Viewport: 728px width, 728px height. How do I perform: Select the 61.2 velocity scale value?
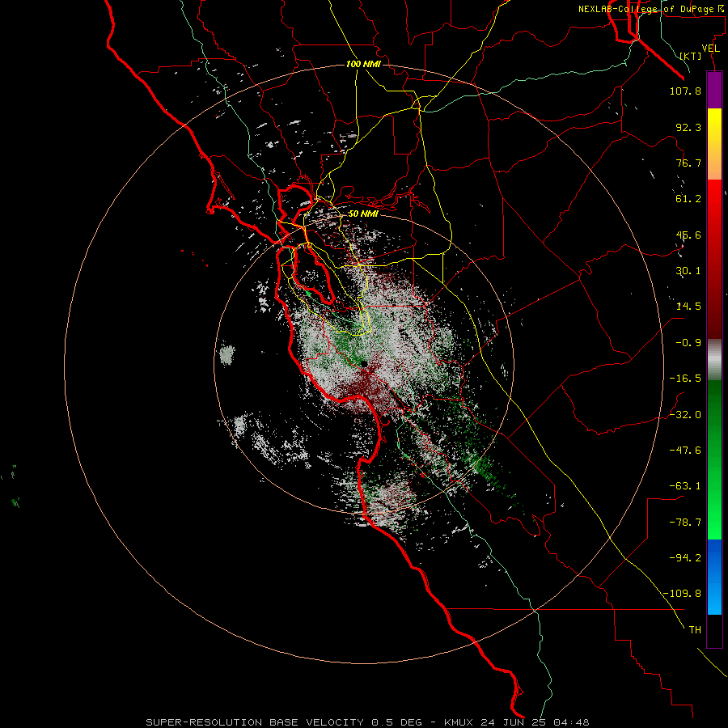[x=688, y=199]
